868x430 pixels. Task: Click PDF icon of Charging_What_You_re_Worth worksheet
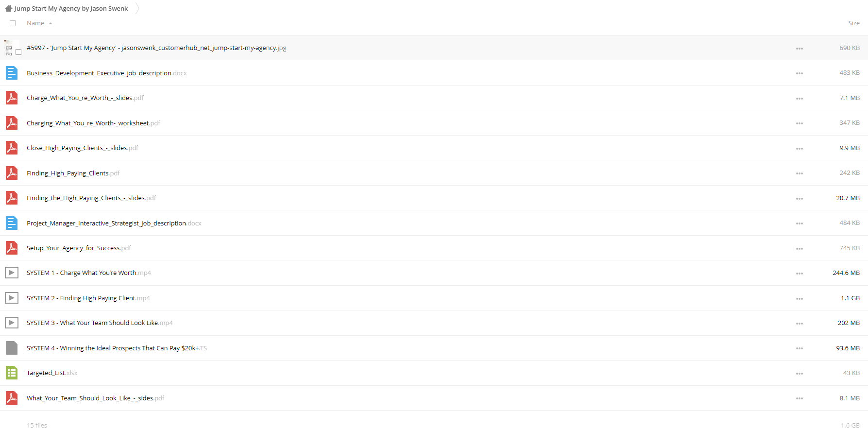tap(12, 123)
